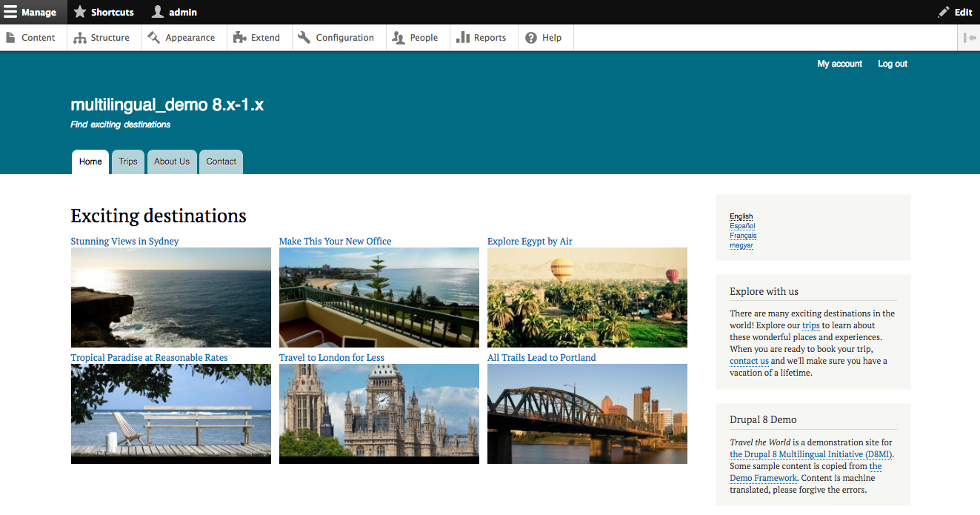Click the Find exciting destinations slogan
The width and height of the screenshot is (980, 515).
(121, 124)
